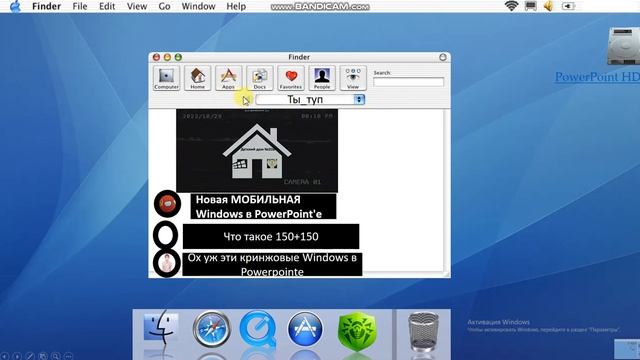Open the PowerPoint HD hard drive icon
640x360 pixels.
point(623,46)
